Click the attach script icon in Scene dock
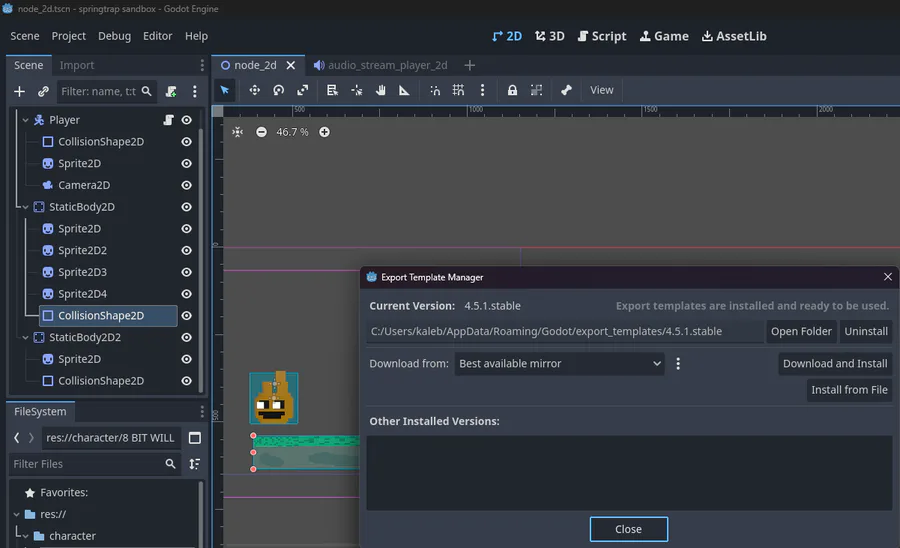The width and height of the screenshot is (900, 548). pos(170,91)
